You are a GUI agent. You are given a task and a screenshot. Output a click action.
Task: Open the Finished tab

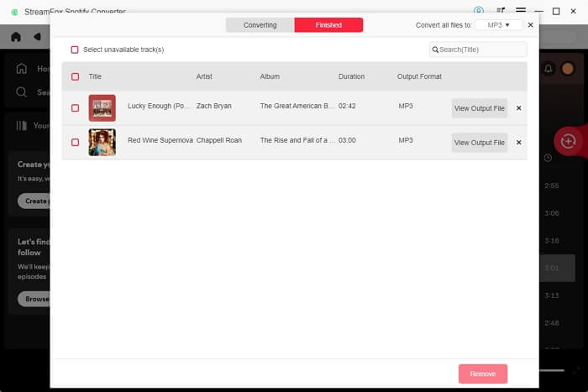tap(328, 25)
